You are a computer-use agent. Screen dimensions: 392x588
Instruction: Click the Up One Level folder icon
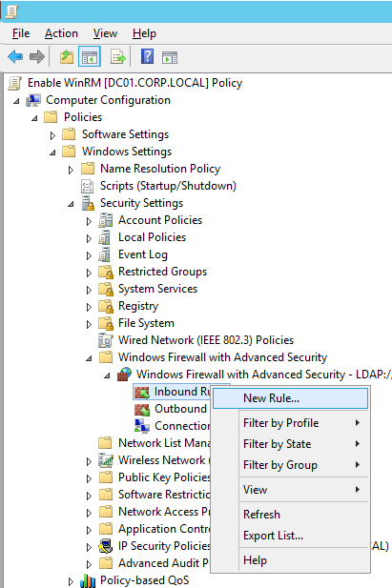67,57
